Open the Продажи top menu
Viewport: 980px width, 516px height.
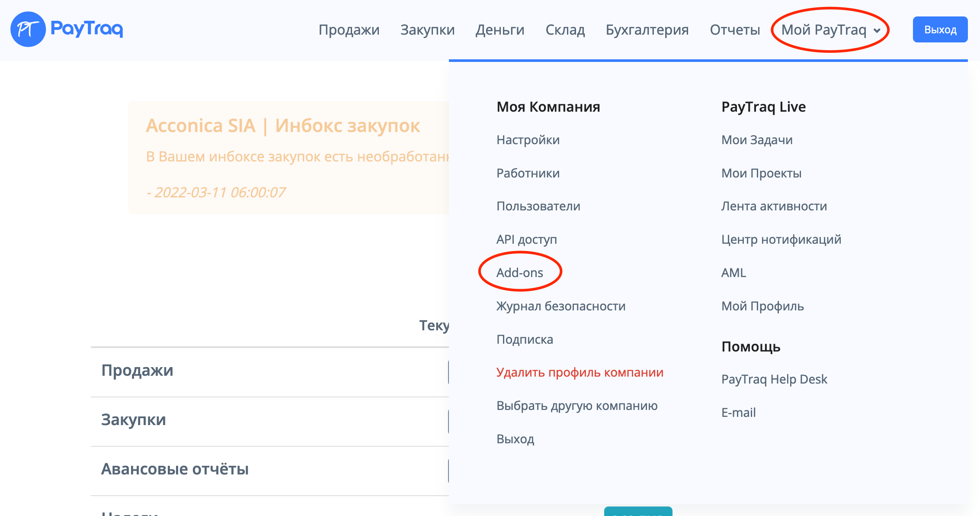tap(349, 29)
